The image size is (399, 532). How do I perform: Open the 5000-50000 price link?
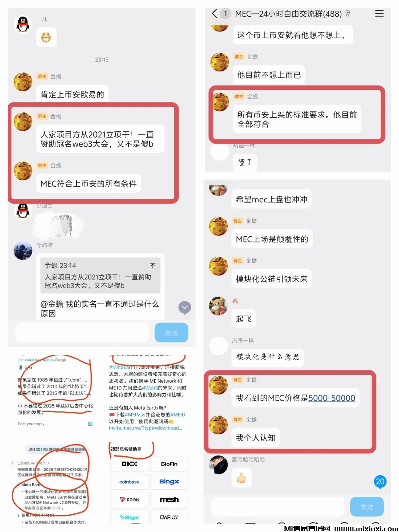[332, 398]
